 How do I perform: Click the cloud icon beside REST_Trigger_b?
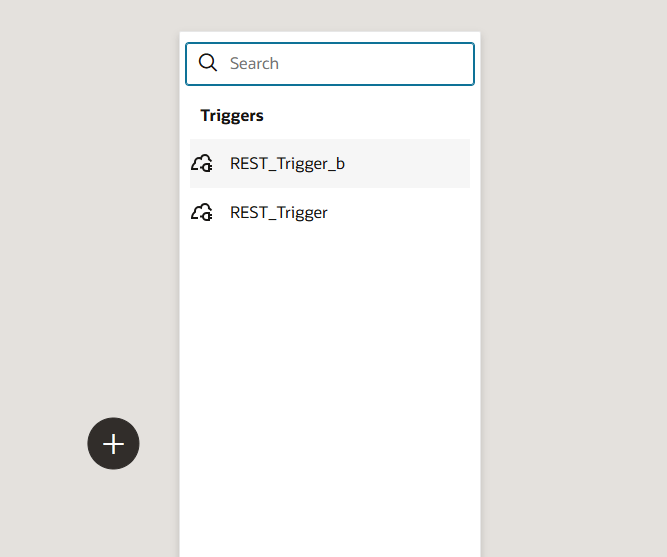pos(202,163)
